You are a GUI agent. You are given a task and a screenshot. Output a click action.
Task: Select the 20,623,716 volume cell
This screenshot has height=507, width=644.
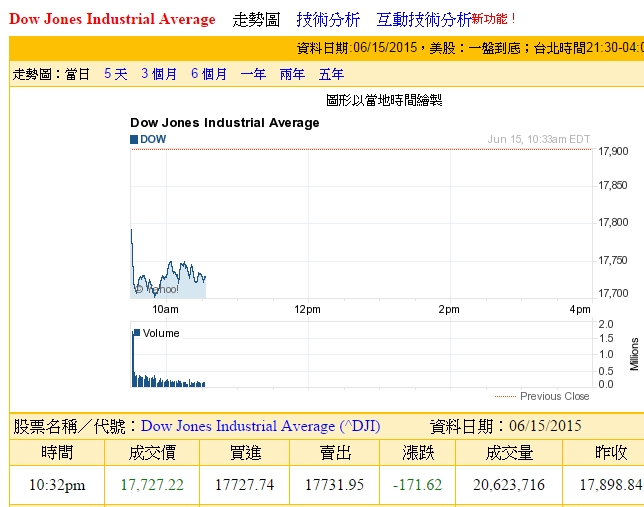pos(509,485)
